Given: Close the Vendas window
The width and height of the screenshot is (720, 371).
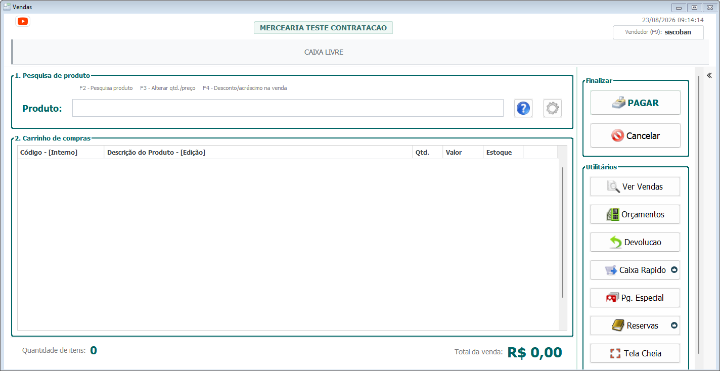Looking at the screenshot, I should point(710,7).
